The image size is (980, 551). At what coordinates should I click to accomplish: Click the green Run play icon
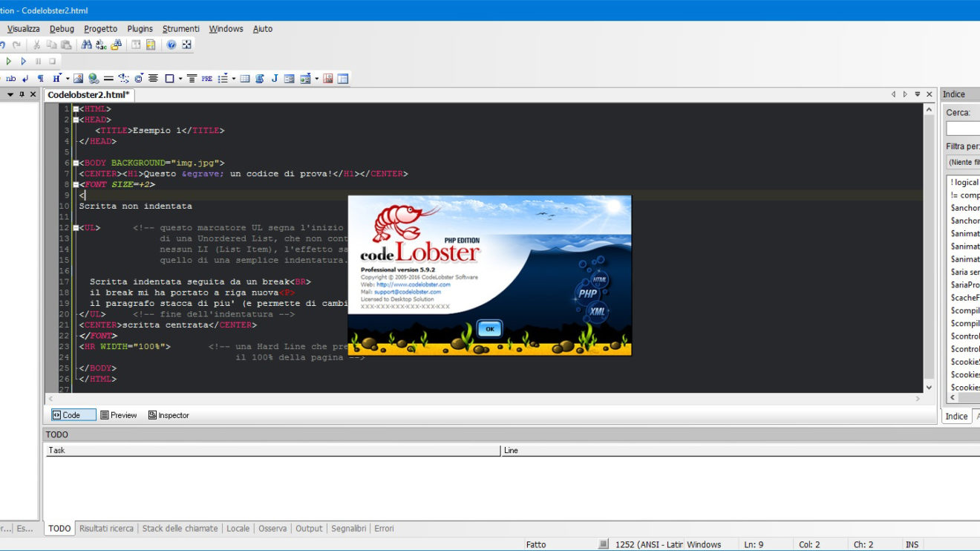9,62
